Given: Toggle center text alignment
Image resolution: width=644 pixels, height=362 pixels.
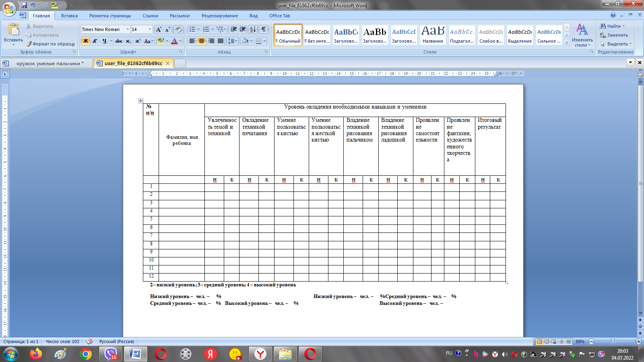Looking at the screenshot, I should click(202, 41).
